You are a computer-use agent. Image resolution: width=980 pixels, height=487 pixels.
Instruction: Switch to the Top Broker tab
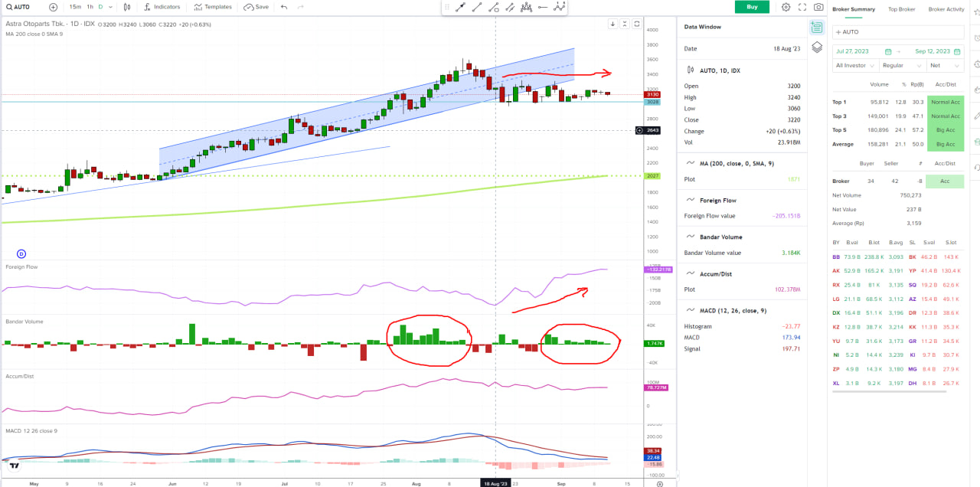click(x=901, y=9)
